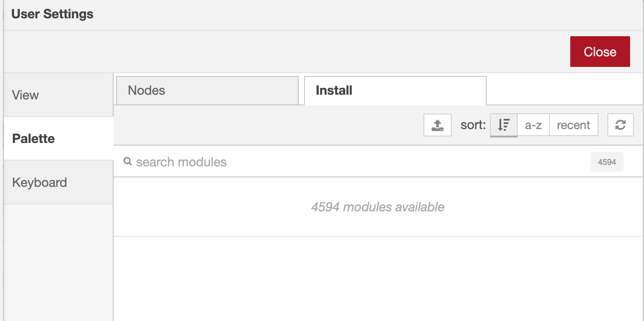Click the empty module list area
Viewport: 644px width, 321px height.
pyautogui.click(x=378, y=279)
